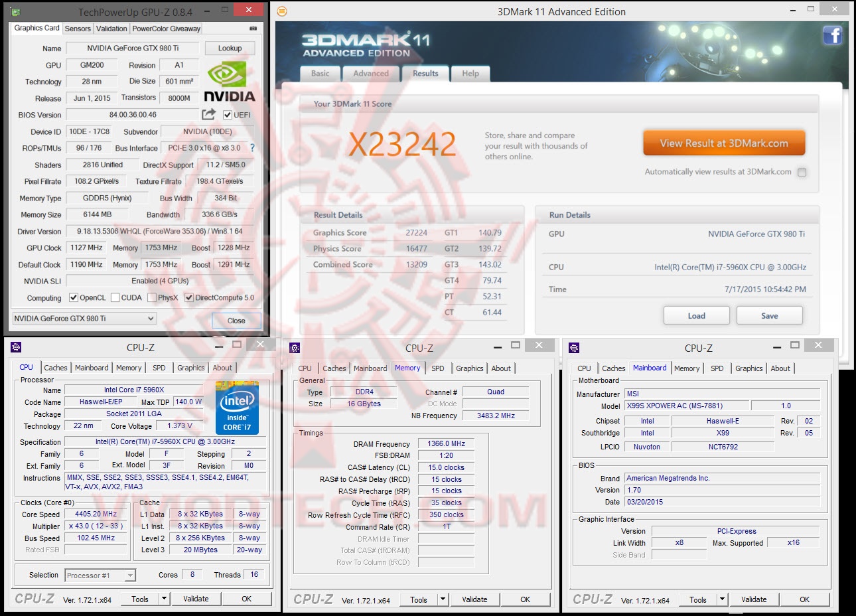Click the app icon of the CPU-Z Mainboard window

[x=574, y=348]
